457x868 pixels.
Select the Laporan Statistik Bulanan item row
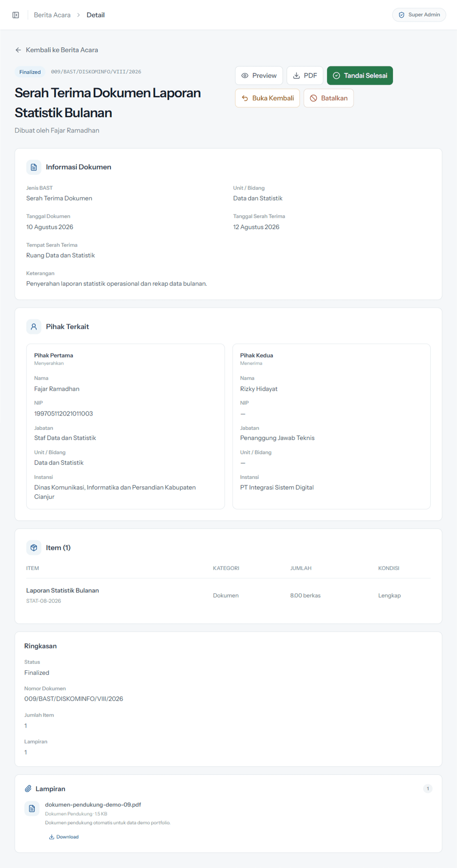(x=228, y=595)
